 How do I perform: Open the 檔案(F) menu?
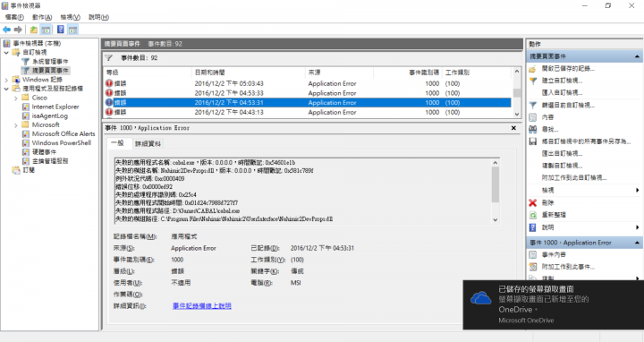14,17
